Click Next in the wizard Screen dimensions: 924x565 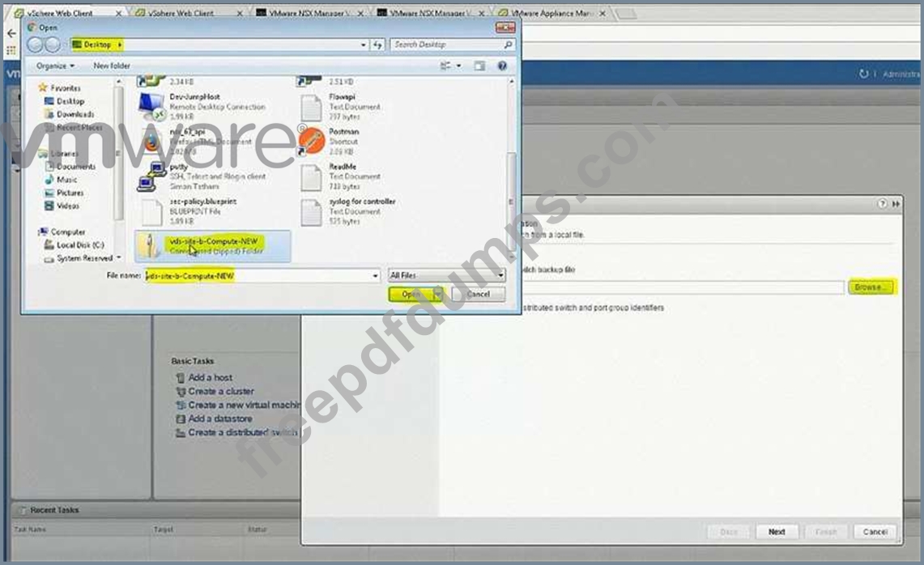click(x=777, y=532)
